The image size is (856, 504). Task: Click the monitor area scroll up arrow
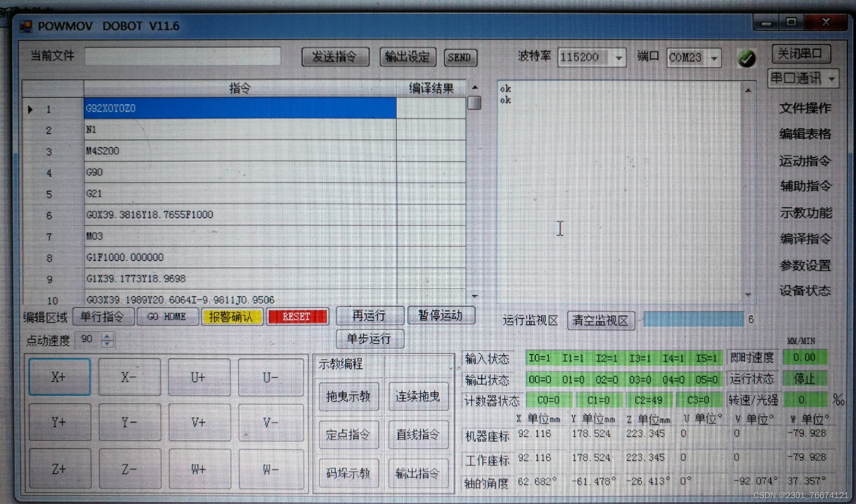coord(748,90)
